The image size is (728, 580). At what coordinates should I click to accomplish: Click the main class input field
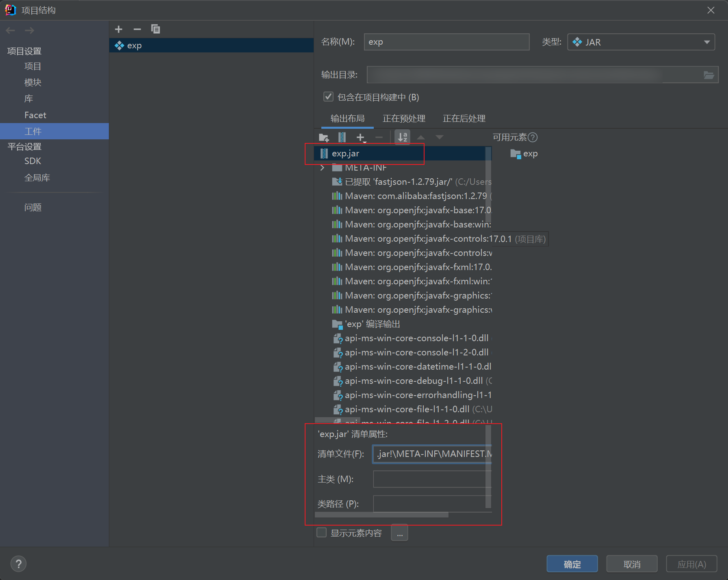[x=432, y=479]
